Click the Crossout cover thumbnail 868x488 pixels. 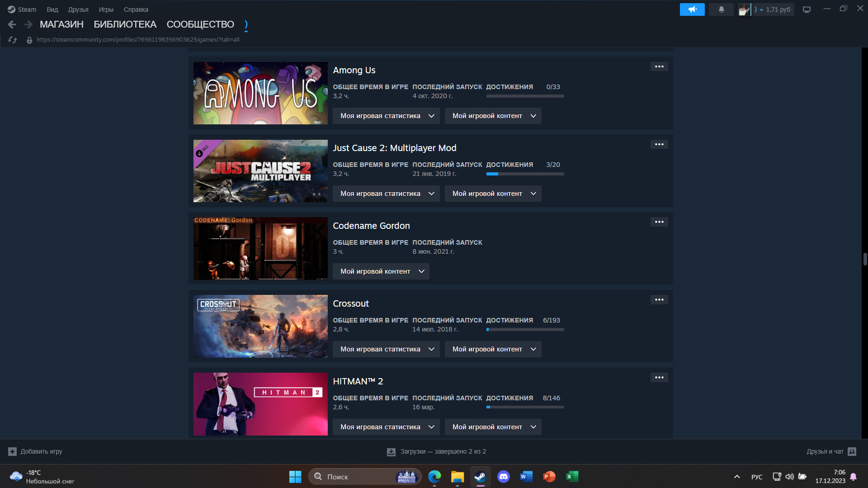pos(260,327)
